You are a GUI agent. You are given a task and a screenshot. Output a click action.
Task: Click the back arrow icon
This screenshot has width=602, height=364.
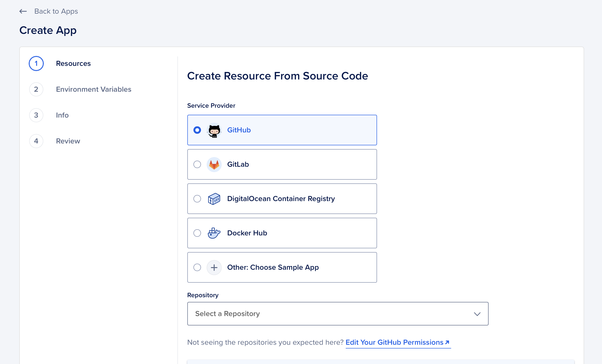pyautogui.click(x=23, y=11)
